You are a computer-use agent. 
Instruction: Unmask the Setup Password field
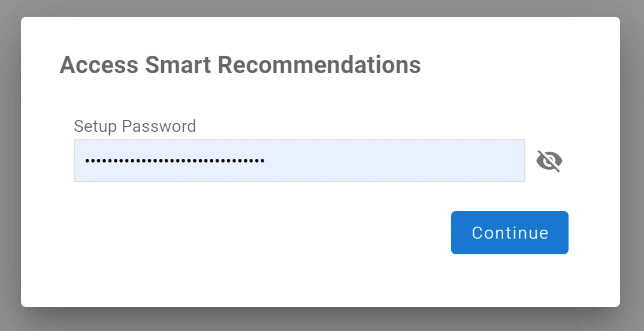(549, 161)
